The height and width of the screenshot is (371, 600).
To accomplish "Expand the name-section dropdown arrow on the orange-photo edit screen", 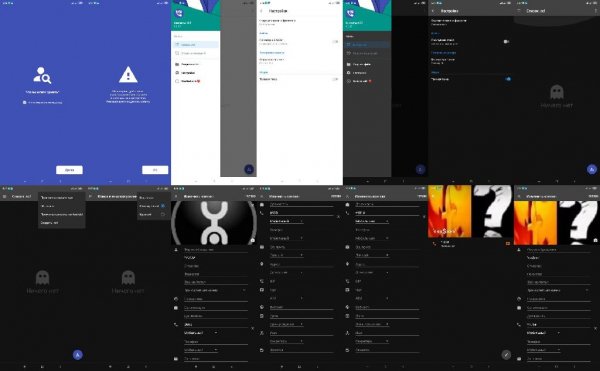I will pos(587,290).
